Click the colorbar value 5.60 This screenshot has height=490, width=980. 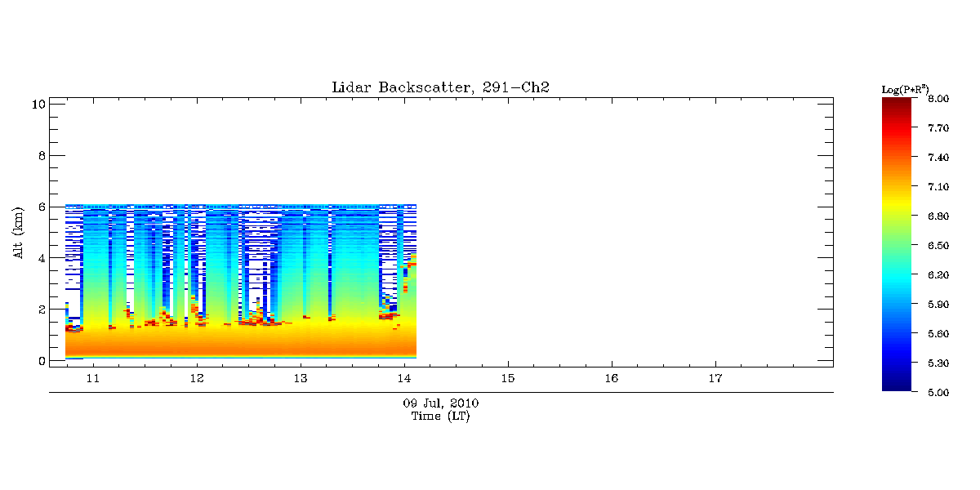click(x=939, y=334)
